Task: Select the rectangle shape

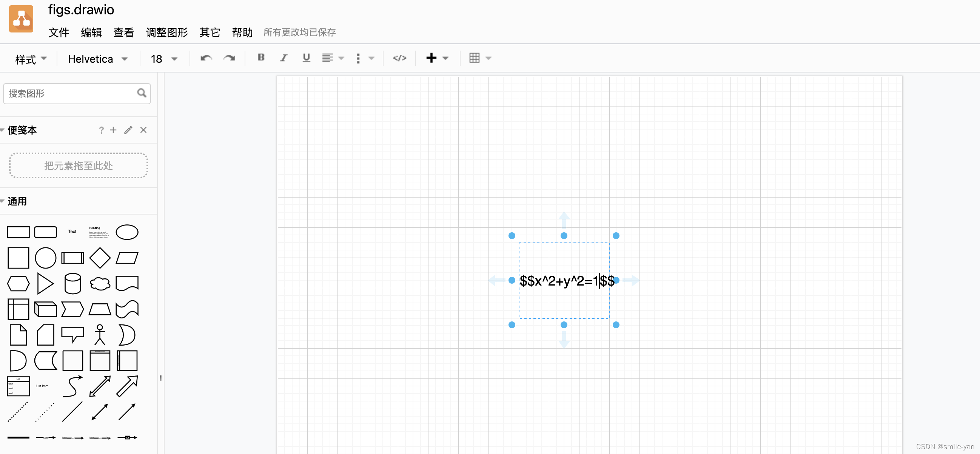Action: tap(18, 232)
